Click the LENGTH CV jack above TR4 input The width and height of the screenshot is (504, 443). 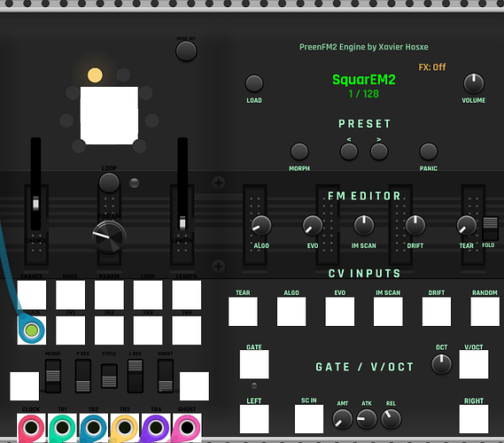(x=187, y=295)
